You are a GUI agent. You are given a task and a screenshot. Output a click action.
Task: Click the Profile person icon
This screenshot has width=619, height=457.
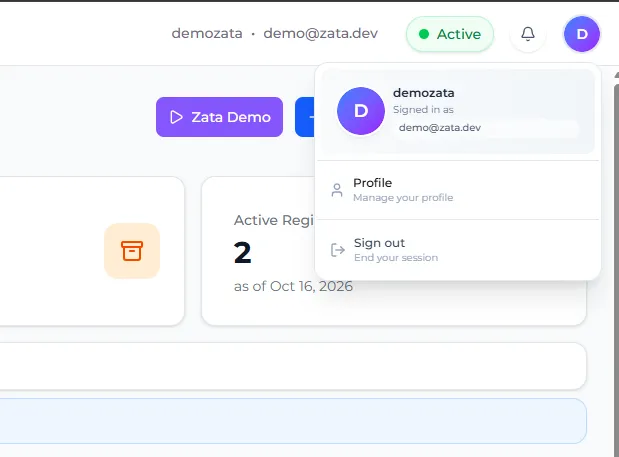pos(337,190)
